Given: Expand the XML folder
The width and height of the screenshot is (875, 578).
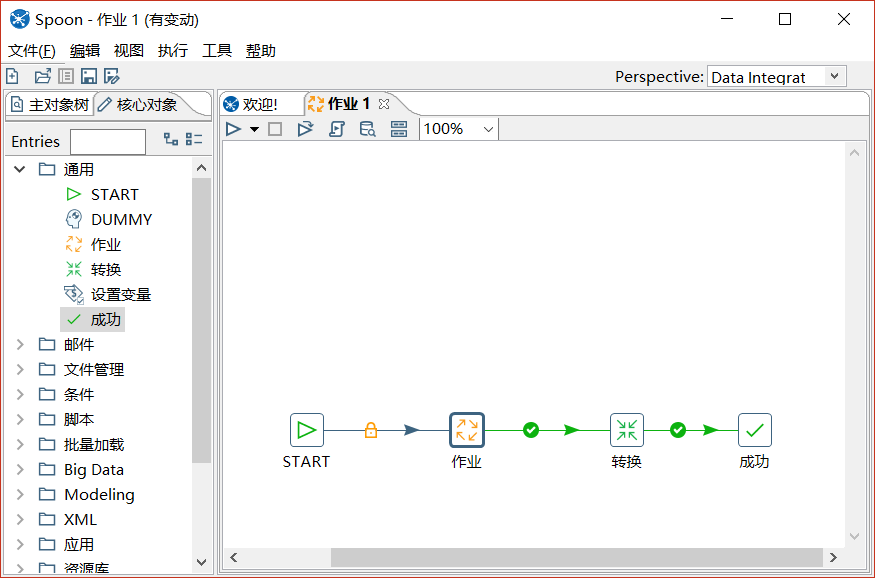Looking at the screenshot, I should point(20,519).
